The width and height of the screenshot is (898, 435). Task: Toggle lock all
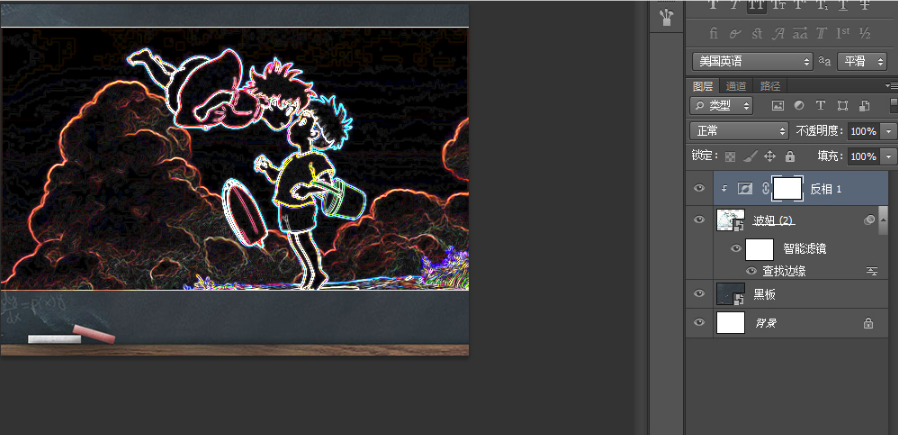pyautogui.click(x=790, y=156)
